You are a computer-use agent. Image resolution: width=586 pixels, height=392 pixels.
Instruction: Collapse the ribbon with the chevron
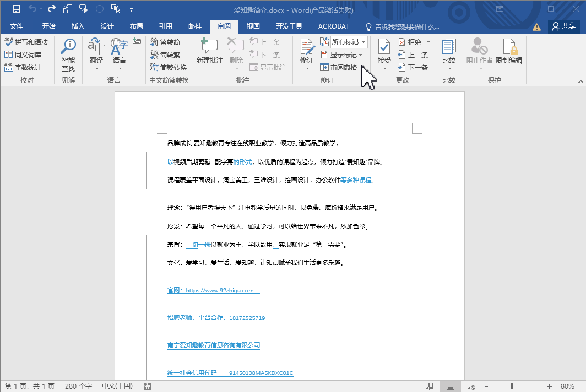[580, 81]
